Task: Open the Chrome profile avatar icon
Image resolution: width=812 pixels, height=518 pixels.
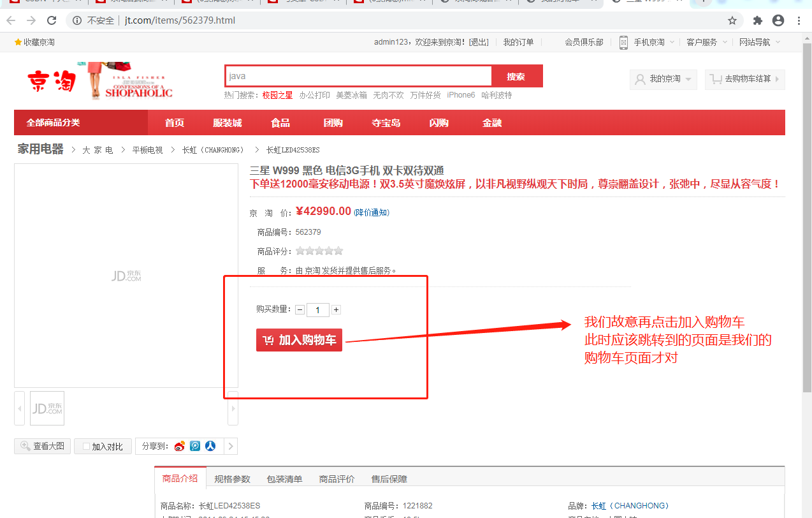Action: click(x=778, y=20)
